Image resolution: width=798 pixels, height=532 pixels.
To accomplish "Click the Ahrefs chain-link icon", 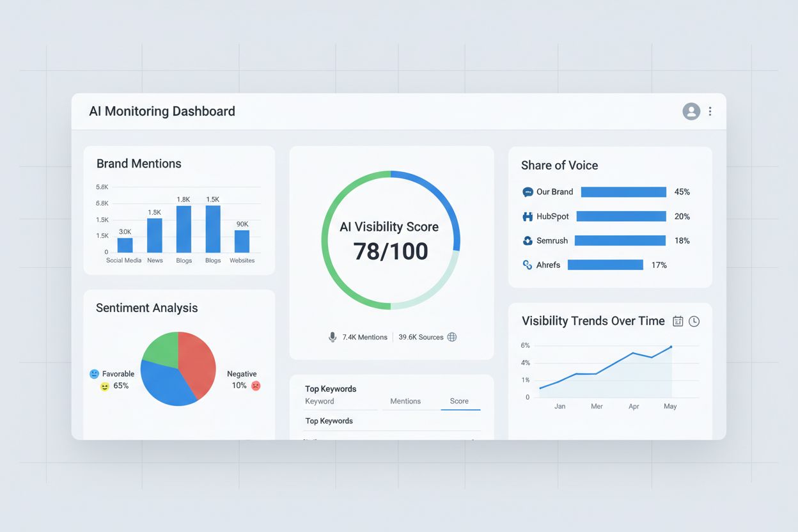I will pos(526,265).
